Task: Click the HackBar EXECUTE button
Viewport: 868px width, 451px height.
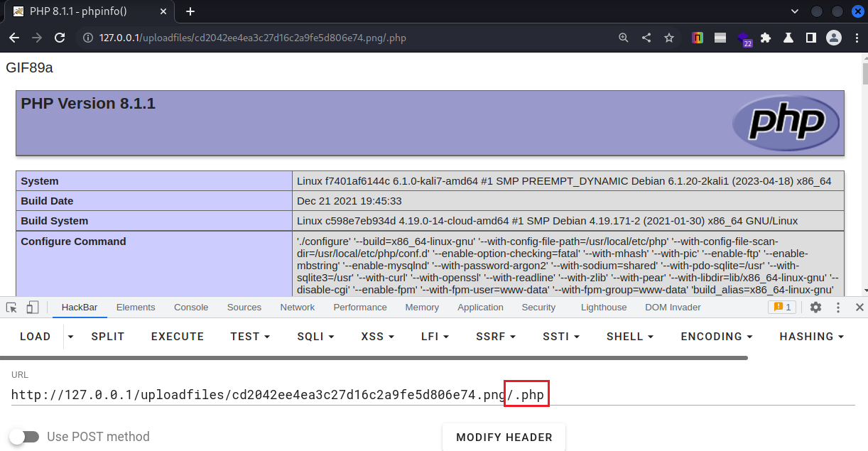Action: tap(178, 337)
